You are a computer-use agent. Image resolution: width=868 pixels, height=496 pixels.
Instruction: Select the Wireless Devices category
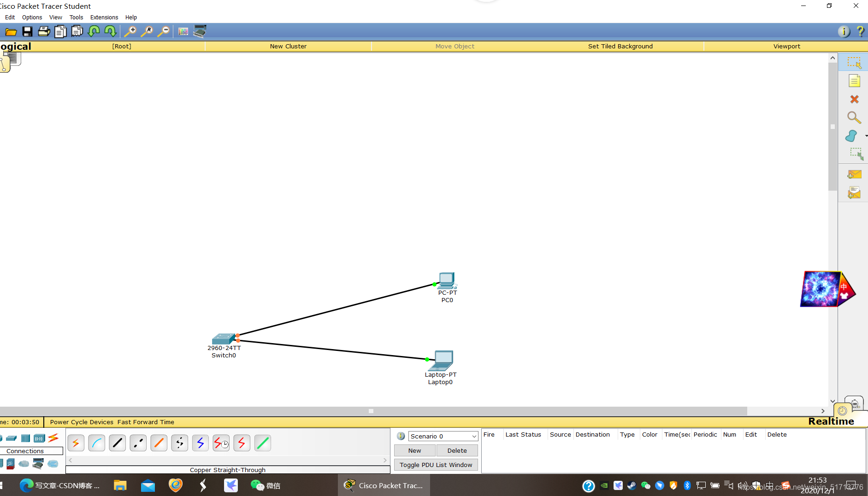40,438
